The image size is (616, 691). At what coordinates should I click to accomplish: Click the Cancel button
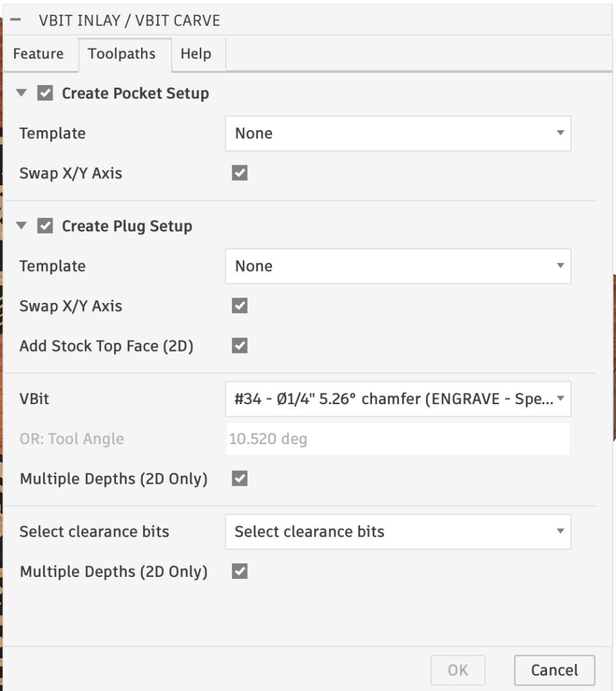(555, 670)
